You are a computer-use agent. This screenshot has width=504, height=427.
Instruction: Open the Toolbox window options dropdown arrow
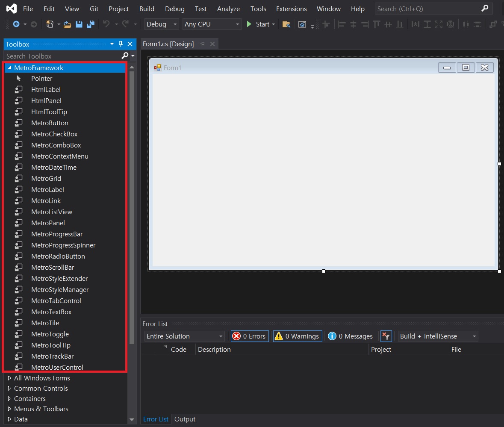click(x=112, y=44)
